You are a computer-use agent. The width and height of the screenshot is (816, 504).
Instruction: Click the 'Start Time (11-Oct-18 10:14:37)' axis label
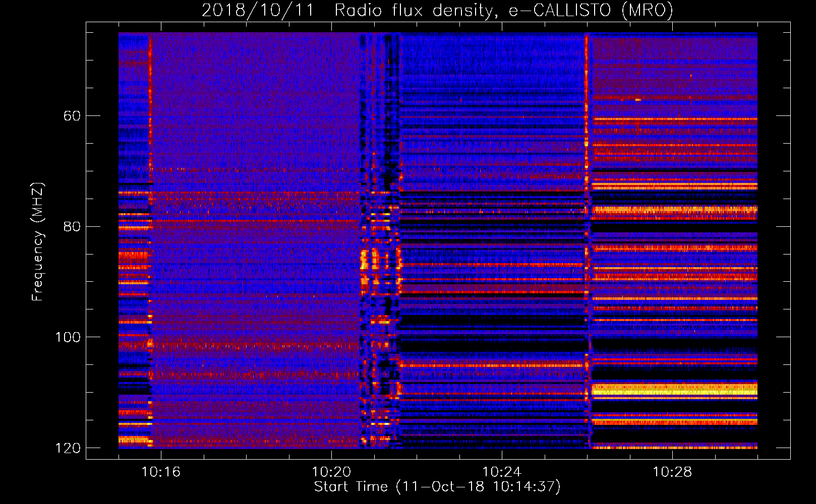pos(437,487)
